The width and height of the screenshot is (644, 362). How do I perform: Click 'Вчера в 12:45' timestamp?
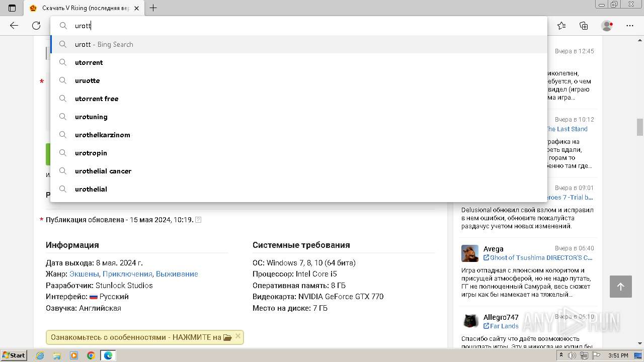(574, 51)
